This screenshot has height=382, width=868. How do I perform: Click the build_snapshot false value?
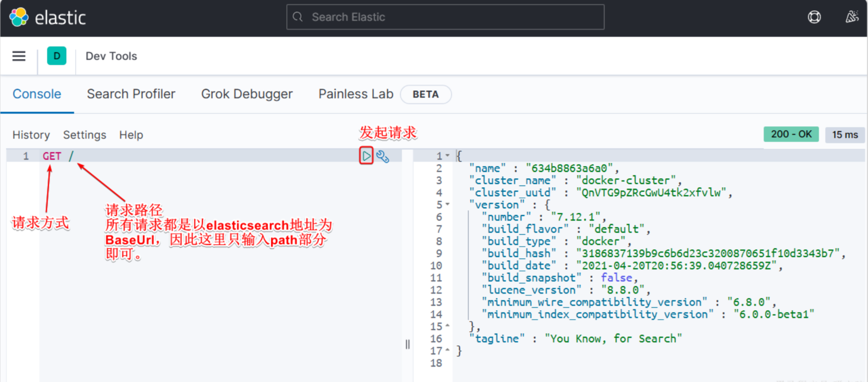pos(616,278)
